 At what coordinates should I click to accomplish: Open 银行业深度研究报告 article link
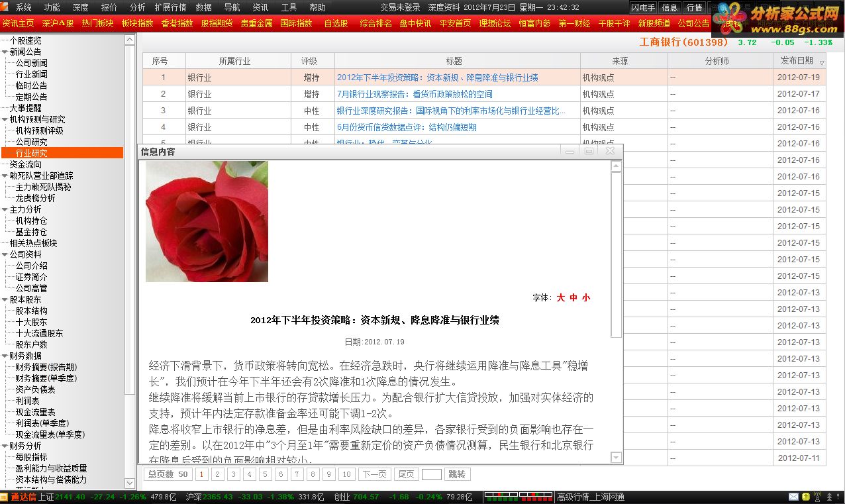pos(452,111)
